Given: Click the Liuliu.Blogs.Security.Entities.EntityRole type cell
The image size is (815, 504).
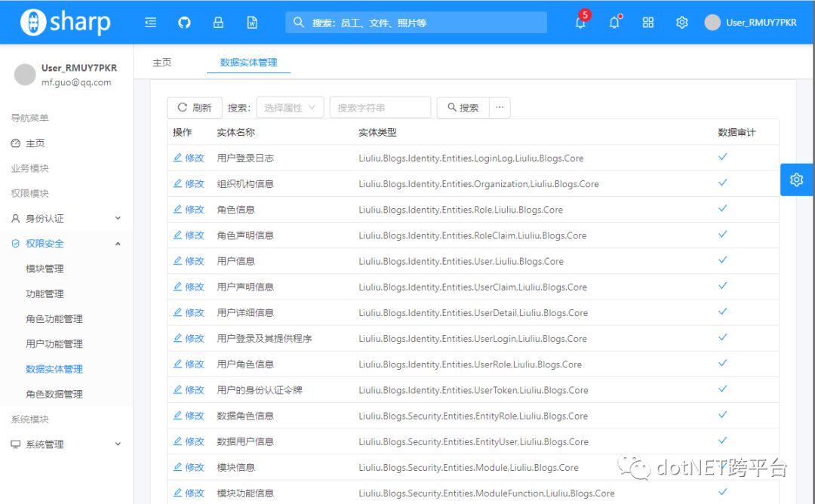Looking at the screenshot, I should 473,416.
